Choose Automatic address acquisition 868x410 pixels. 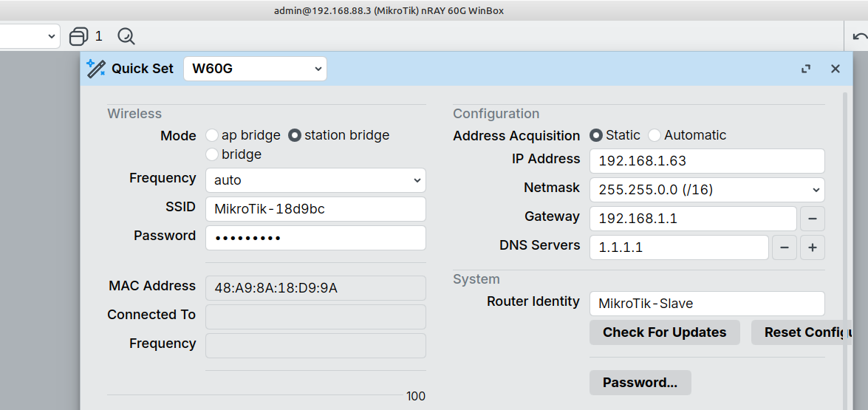coord(655,135)
